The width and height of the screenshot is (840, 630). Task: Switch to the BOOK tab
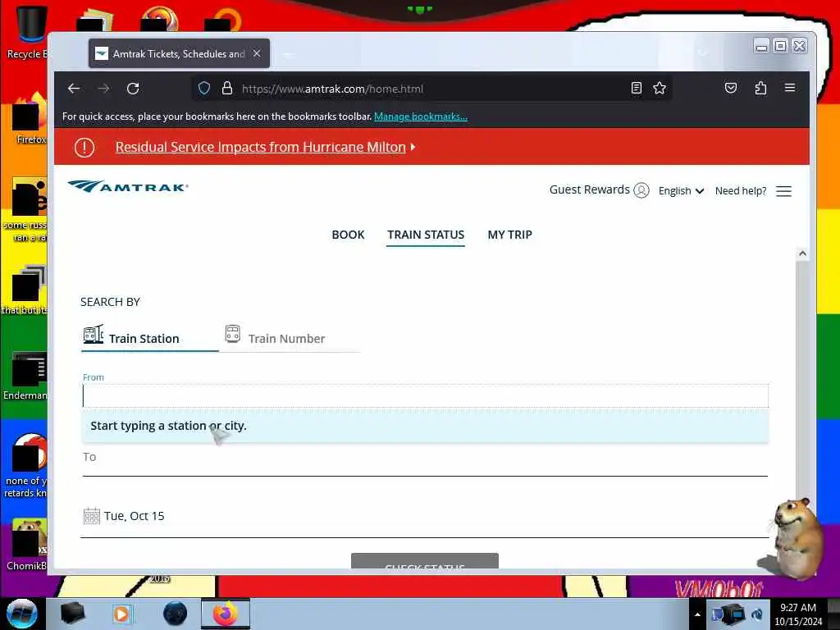pyautogui.click(x=348, y=235)
